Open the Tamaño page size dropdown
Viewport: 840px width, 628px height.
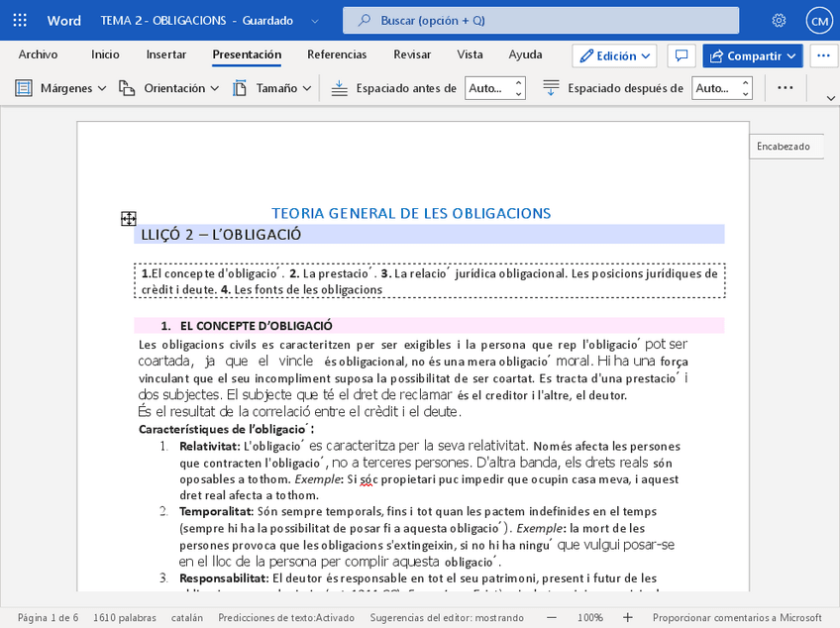tap(272, 88)
